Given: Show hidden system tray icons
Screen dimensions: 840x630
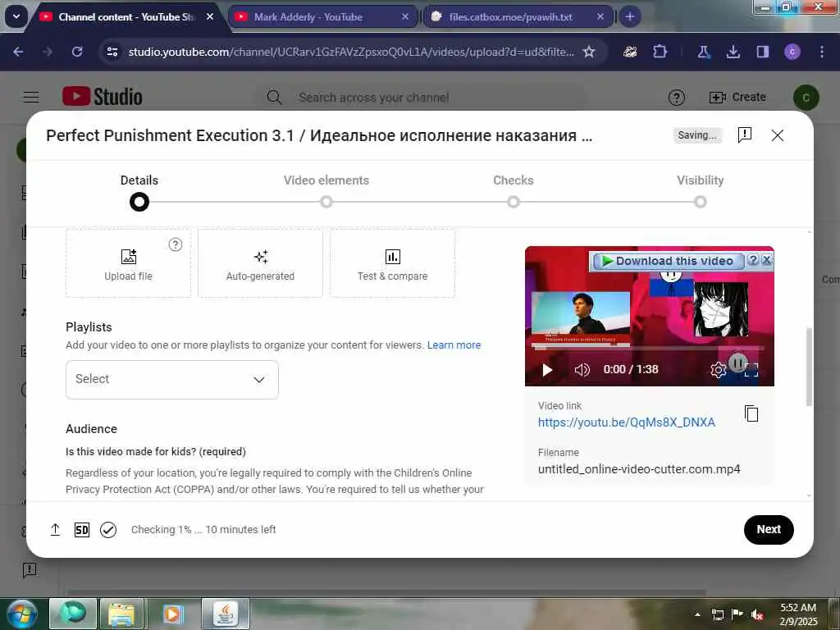Looking at the screenshot, I should (697, 615).
